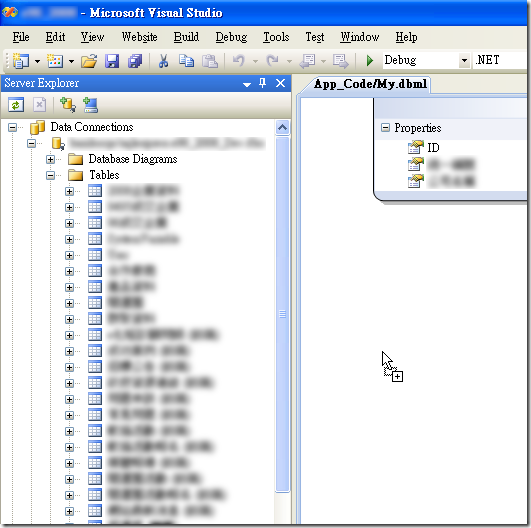The image size is (531, 528).
Task: Click the Paste clipboard icon
Action: point(210,61)
